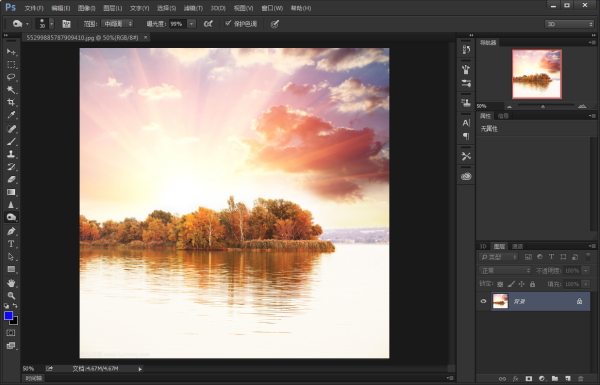
Task: Toggle the Protect Tones checkbox
Action: (228, 23)
